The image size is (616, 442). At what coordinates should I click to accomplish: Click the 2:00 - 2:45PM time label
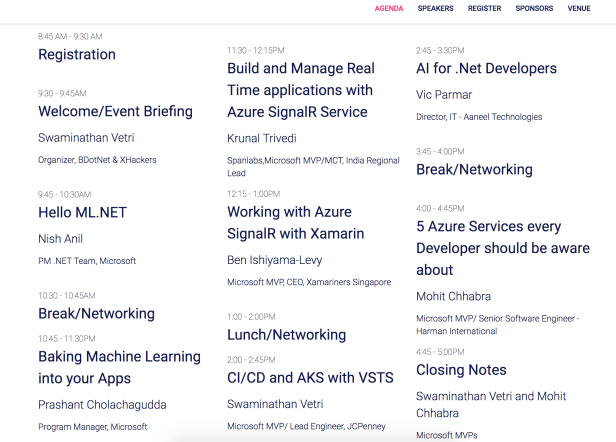click(251, 360)
